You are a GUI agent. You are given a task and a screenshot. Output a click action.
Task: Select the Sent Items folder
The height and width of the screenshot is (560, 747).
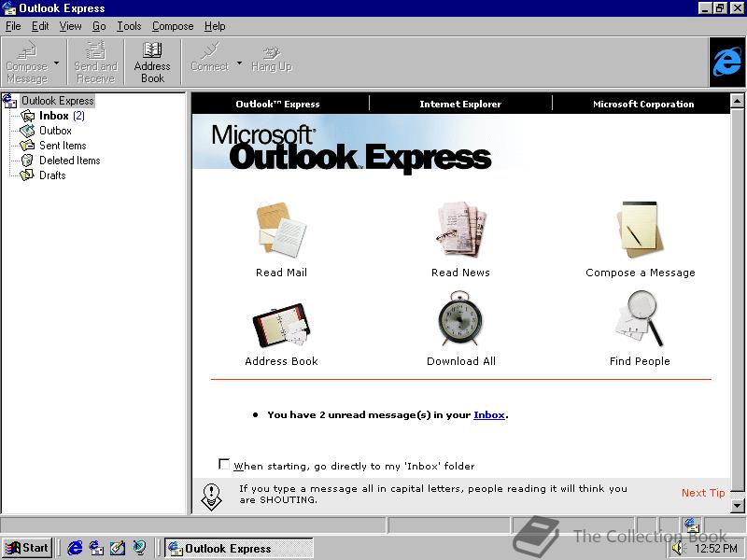coord(63,146)
